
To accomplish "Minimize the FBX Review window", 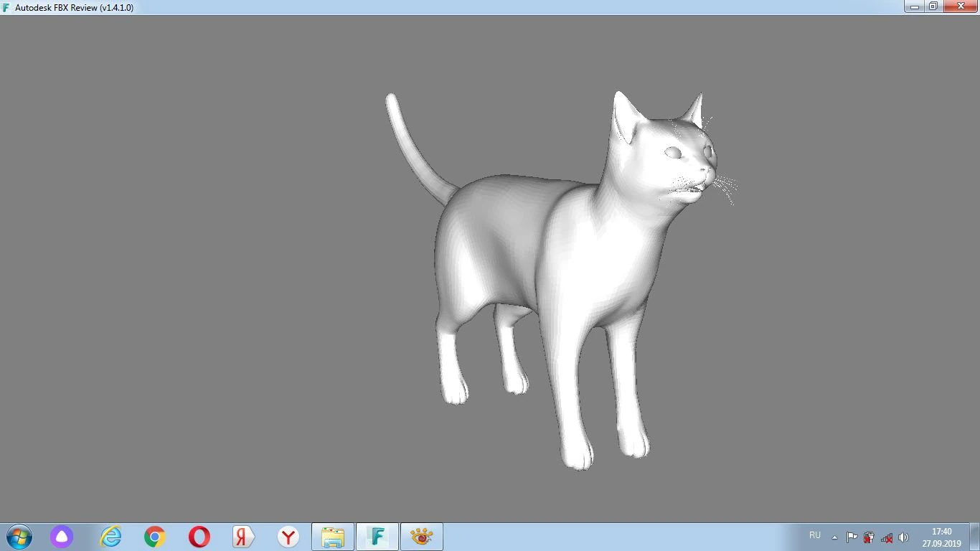I will tap(914, 6).
